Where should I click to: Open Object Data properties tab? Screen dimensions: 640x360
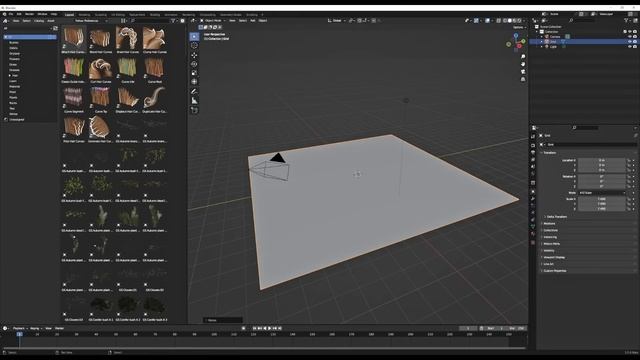pyautogui.click(x=533, y=227)
